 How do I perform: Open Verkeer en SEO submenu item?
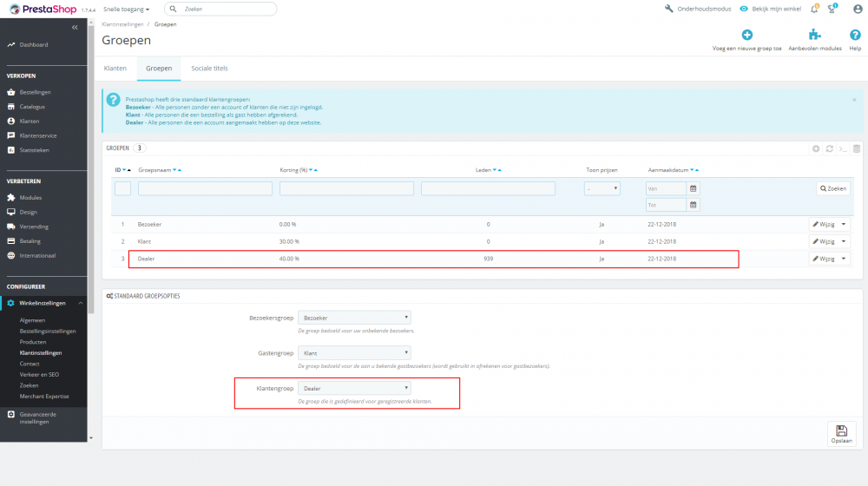pos(39,375)
